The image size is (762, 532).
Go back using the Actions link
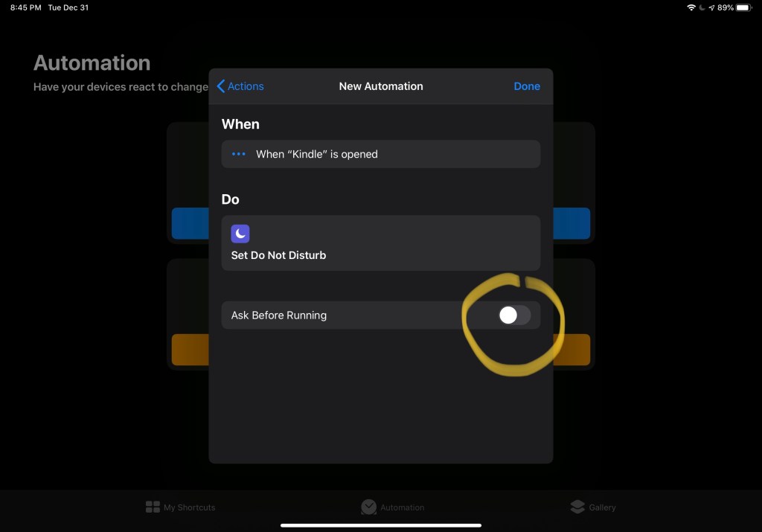pyautogui.click(x=246, y=86)
